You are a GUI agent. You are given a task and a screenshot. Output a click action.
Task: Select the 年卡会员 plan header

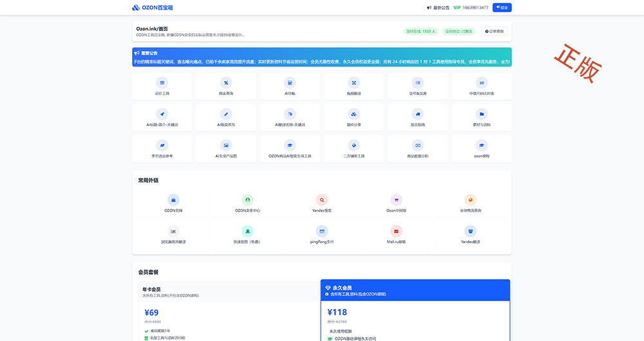point(229,291)
